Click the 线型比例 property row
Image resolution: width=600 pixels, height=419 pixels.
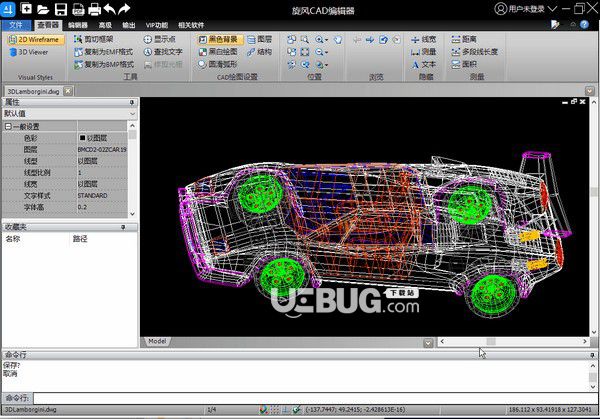(65, 173)
